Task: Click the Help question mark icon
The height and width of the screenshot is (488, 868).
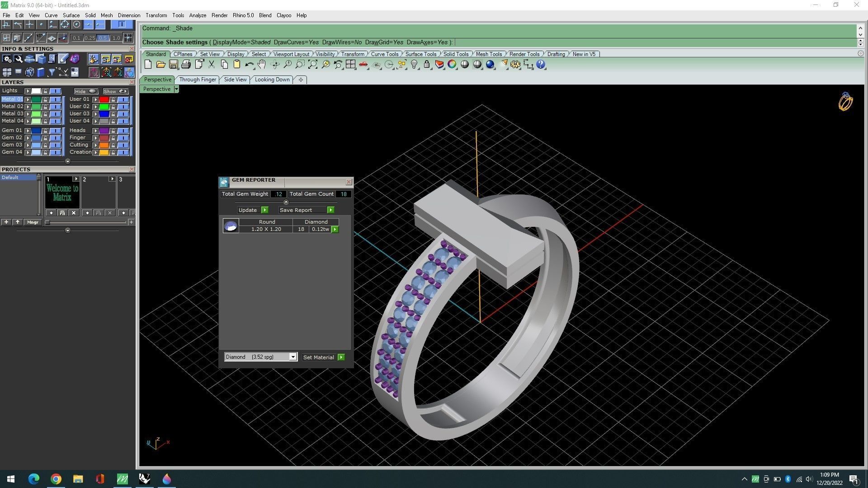Action: click(541, 65)
